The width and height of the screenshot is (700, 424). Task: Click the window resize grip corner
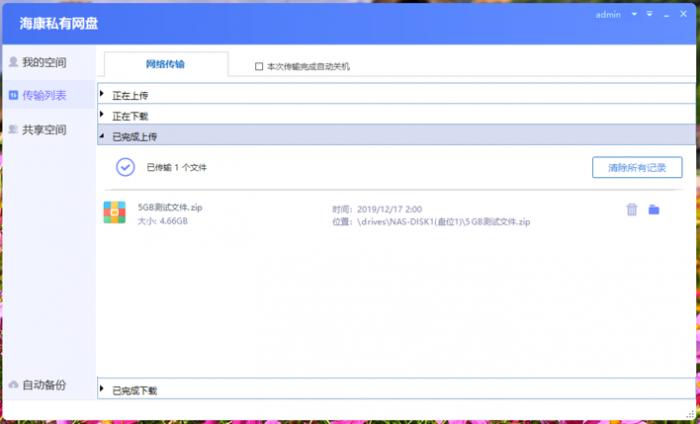tap(691, 414)
